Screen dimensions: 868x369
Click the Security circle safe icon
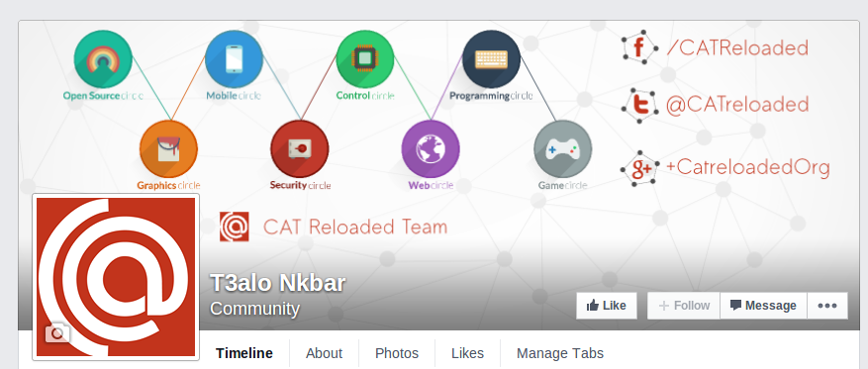coord(300,149)
